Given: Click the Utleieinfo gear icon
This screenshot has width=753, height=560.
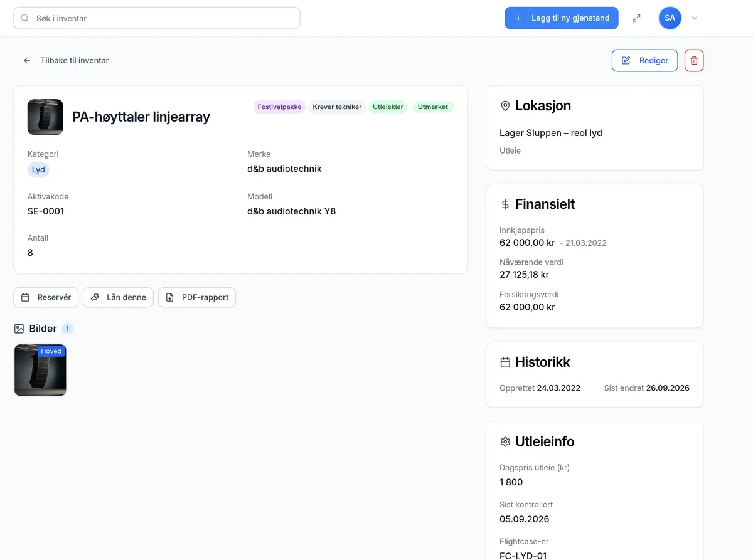Looking at the screenshot, I should point(505,442).
